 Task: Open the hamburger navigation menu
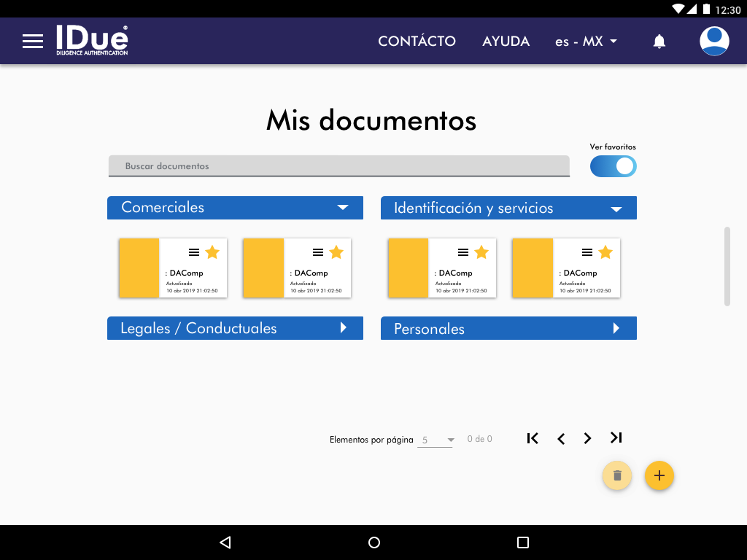[33, 41]
